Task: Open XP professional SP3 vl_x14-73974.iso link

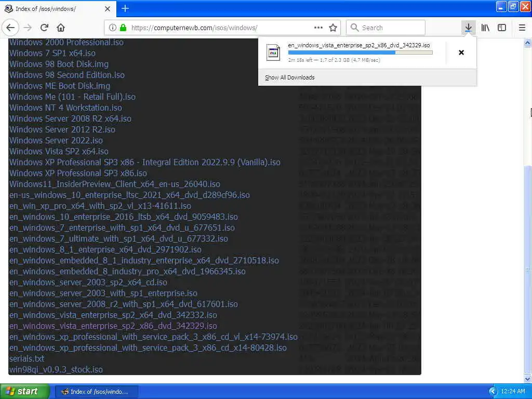Action: click(x=153, y=337)
